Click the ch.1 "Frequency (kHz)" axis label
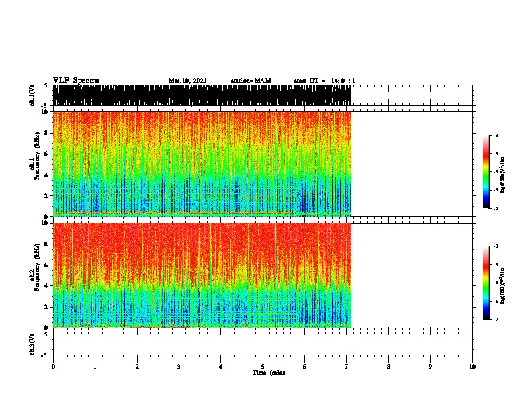 (37, 156)
